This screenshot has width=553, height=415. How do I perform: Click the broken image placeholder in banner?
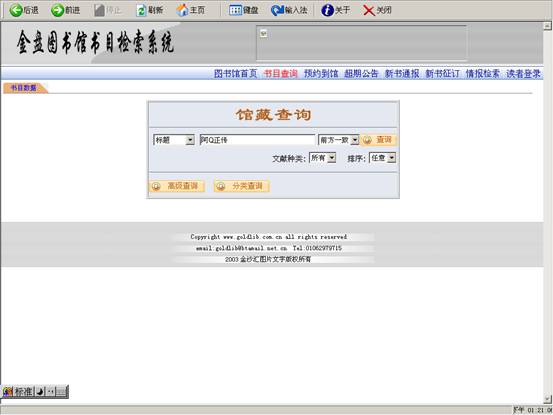263,33
